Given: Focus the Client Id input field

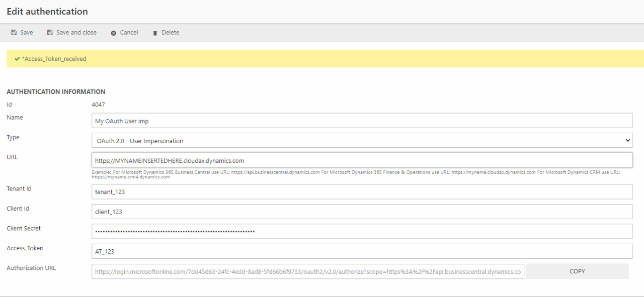Looking at the screenshot, I should point(361,212).
